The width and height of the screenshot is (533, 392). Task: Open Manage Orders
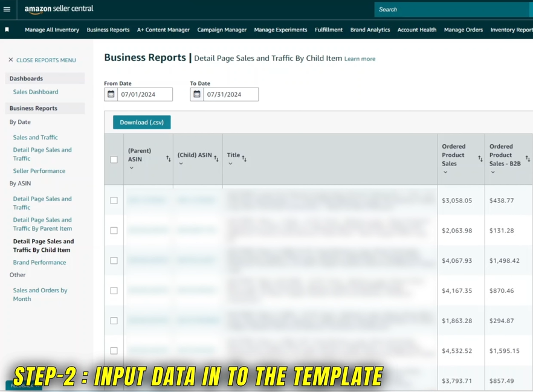pos(464,30)
